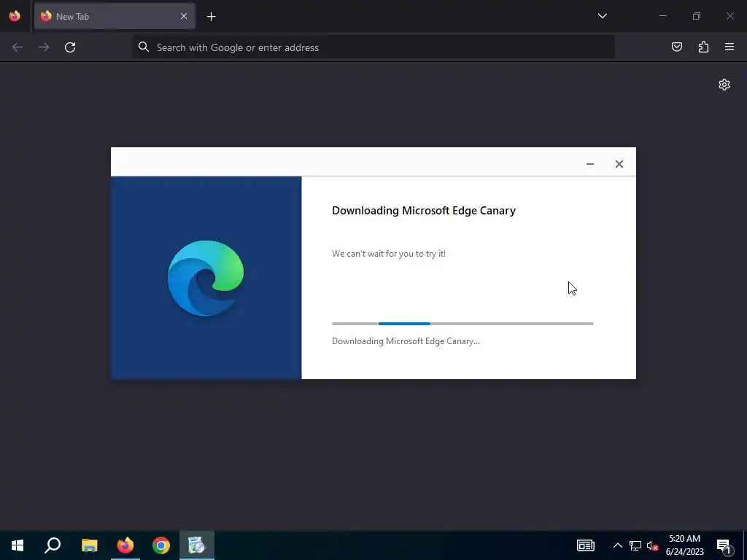Close the Firefox window
Screen dimensions: 747x560
729,16
